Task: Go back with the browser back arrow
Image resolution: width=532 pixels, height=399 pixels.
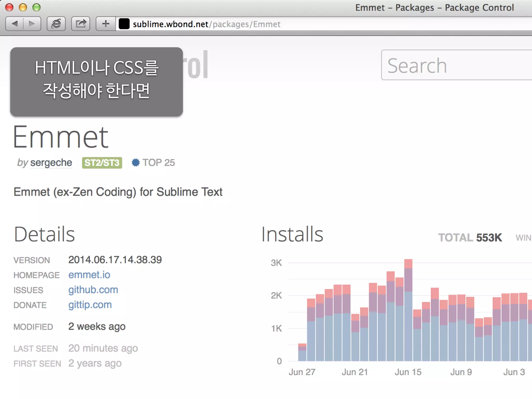Action: [x=15, y=24]
